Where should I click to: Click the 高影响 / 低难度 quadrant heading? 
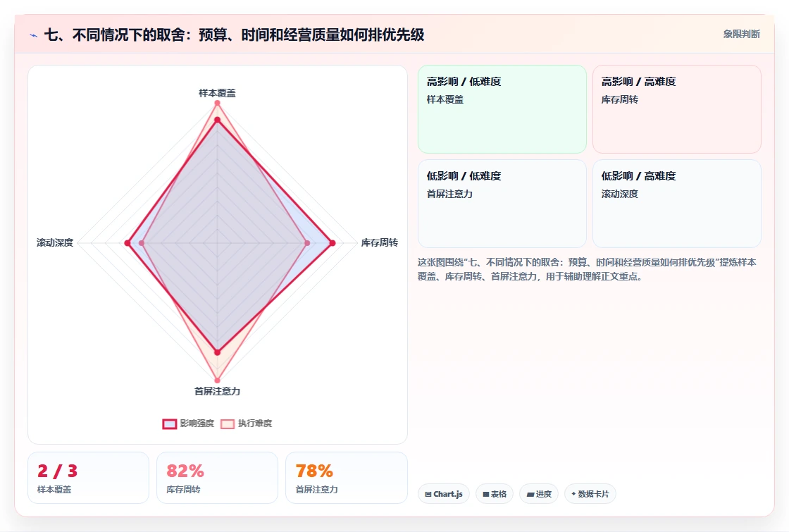(464, 82)
